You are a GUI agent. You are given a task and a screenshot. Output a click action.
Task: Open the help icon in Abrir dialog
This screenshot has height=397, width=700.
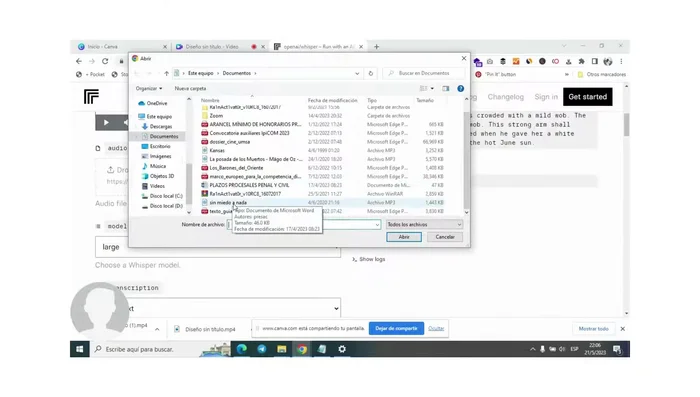point(461,88)
